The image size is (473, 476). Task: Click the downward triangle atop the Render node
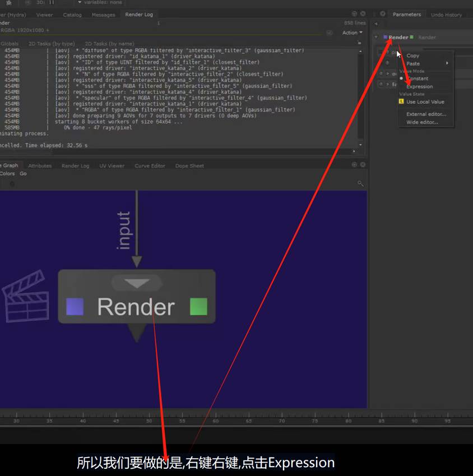(137, 283)
